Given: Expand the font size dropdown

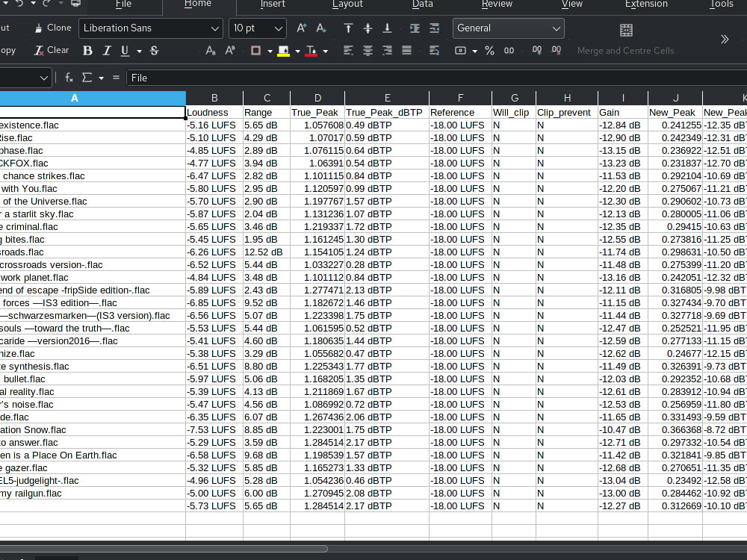Looking at the screenshot, I should (278, 28).
